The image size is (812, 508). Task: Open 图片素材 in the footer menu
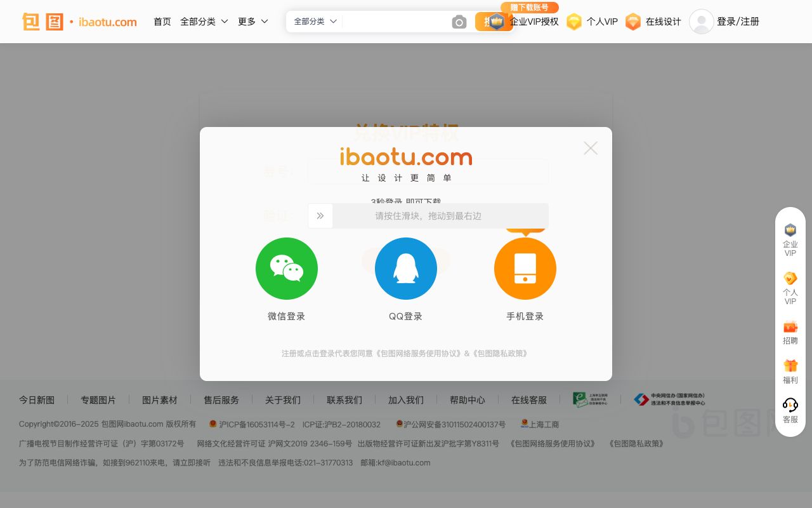click(160, 400)
